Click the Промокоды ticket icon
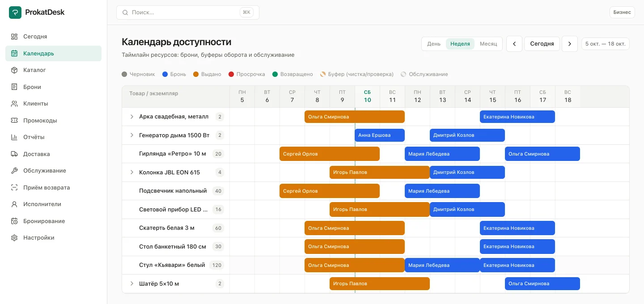 [x=14, y=121]
